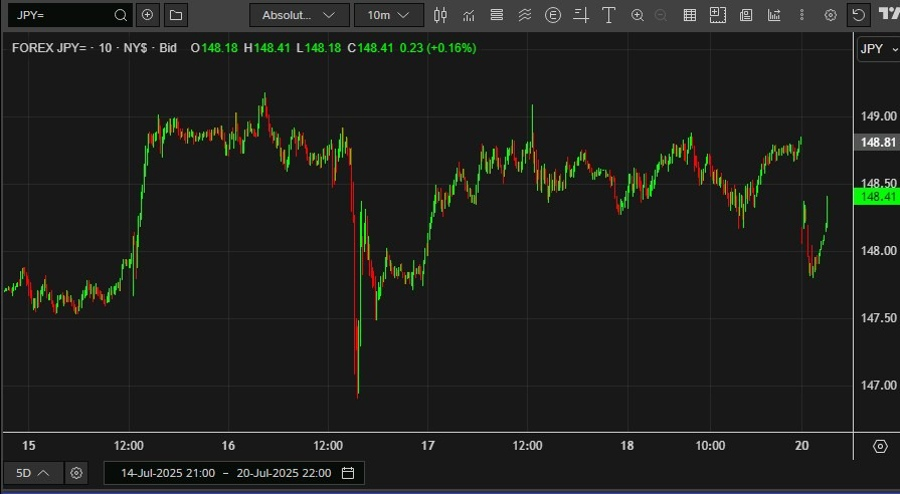
Task: Open the 10m interval dropdown
Action: pyautogui.click(x=389, y=15)
